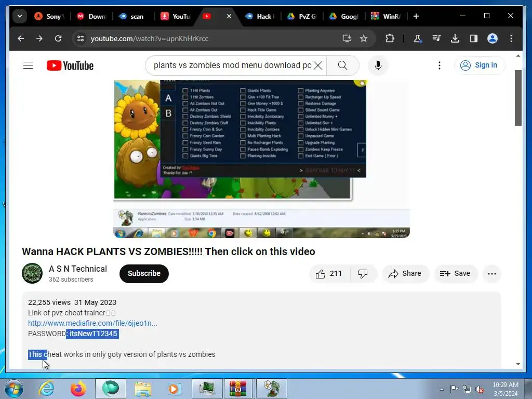Viewport: 532px width, 399px height.
Task: Open a new browser tab
Action: (416, 16)
